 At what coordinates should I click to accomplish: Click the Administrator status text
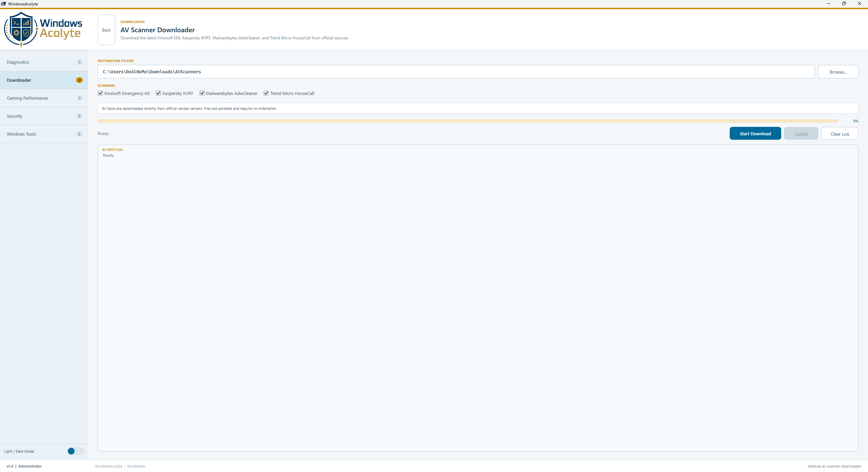point(30,466)
